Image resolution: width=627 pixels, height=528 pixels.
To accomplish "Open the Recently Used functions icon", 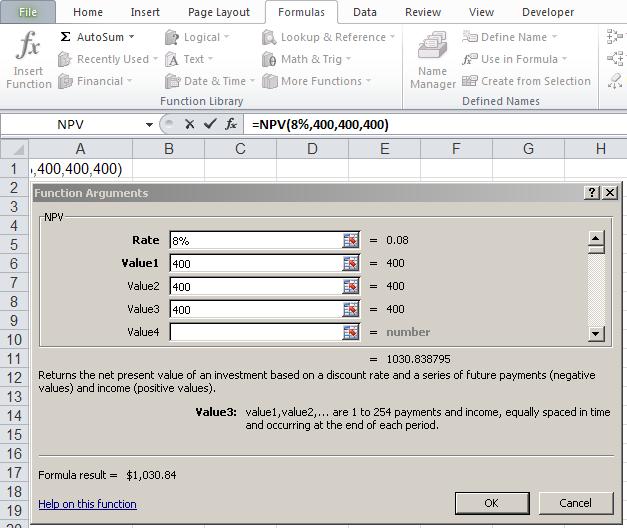I will pyautogui.click(x=64, y=59).
